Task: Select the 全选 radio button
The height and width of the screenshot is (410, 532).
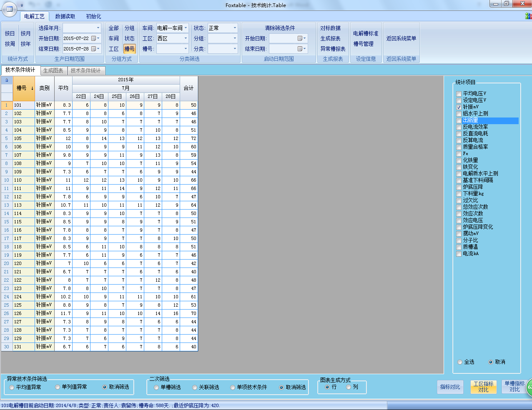Action: click(x=460, y=362)
